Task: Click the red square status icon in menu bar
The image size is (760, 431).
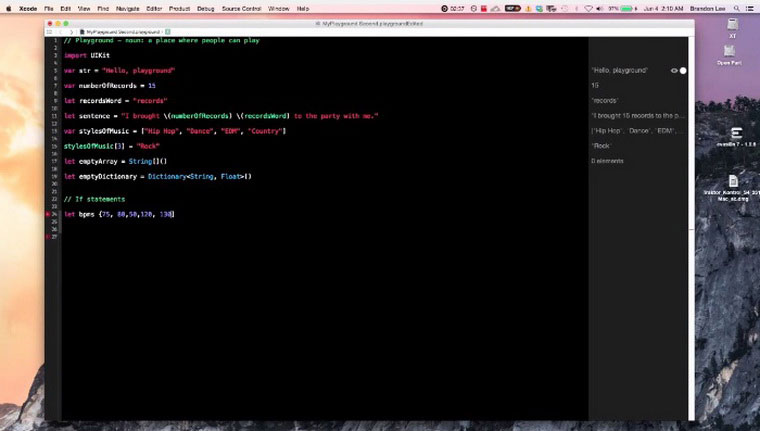Action: coord(484,9)
